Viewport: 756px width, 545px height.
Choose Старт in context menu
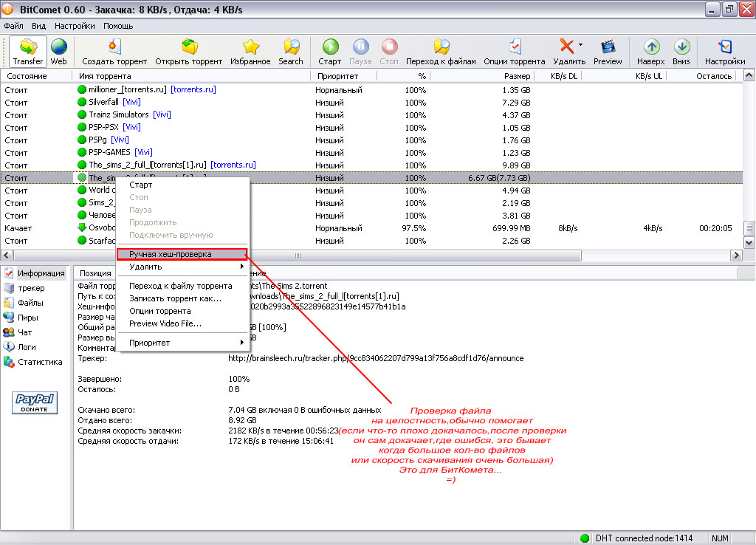(x=183, y=185)
